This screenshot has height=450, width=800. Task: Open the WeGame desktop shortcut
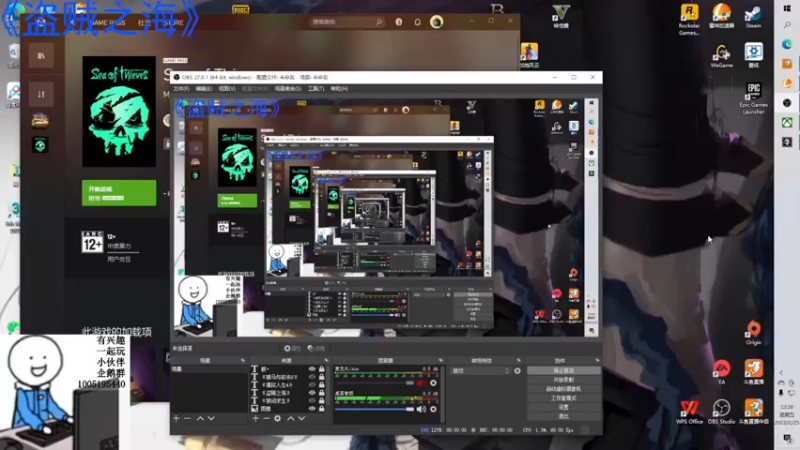tap(721, 56)
